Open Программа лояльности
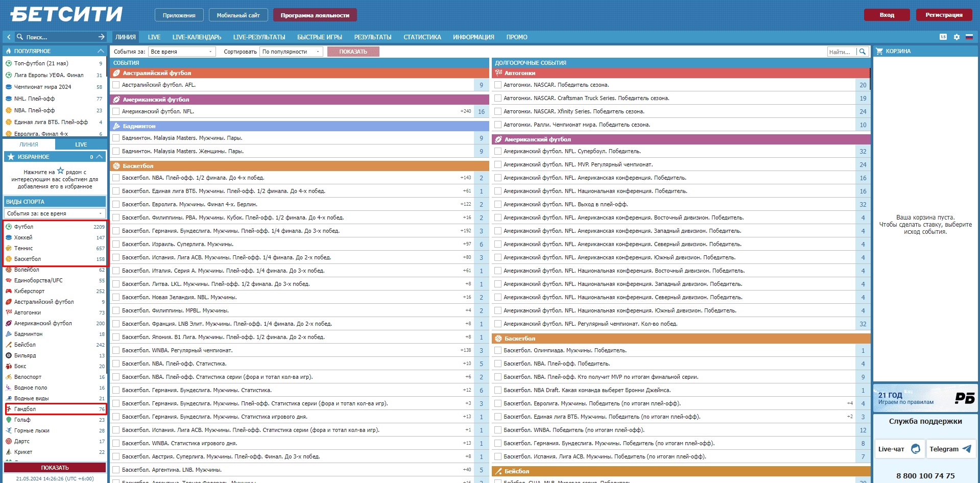This screenshot has height=483, width=980. (315, 15)
